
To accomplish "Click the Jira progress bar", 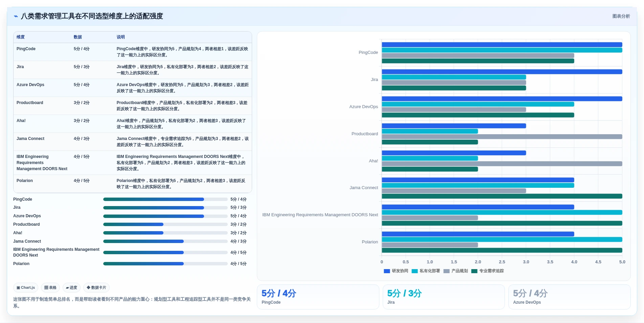I will tap(165, 208).
